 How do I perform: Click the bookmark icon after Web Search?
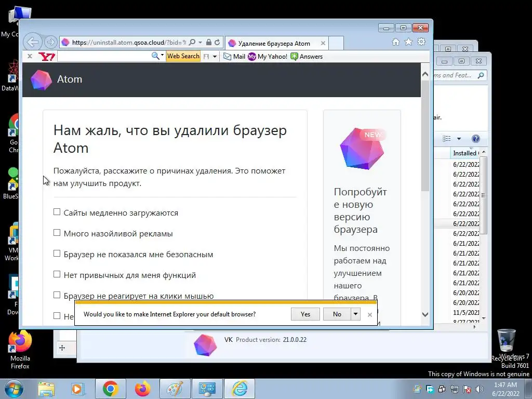(206, 57)
